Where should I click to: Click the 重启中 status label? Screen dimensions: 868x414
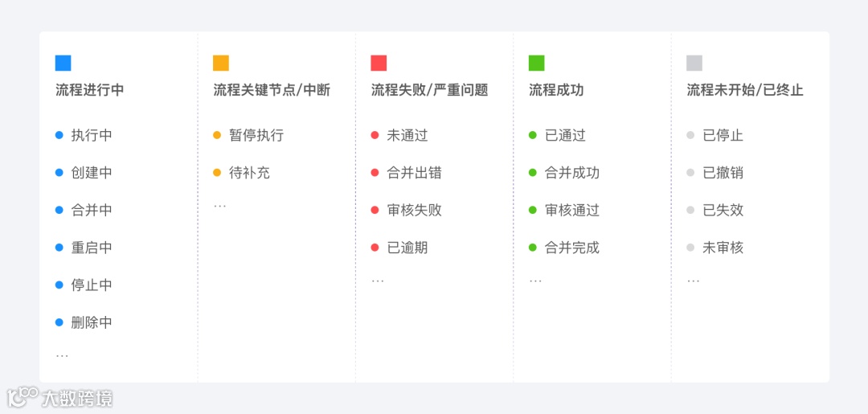point(92,248)
